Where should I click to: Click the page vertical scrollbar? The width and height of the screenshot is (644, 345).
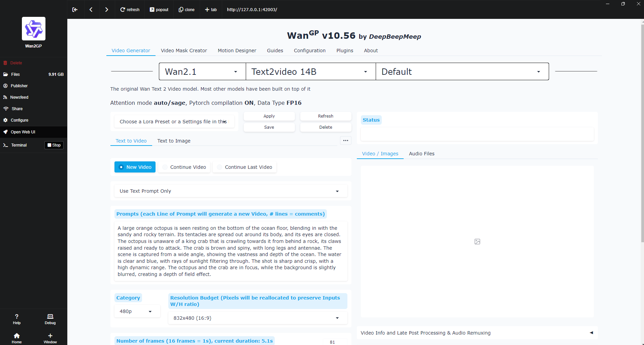(x=642, y=133)
